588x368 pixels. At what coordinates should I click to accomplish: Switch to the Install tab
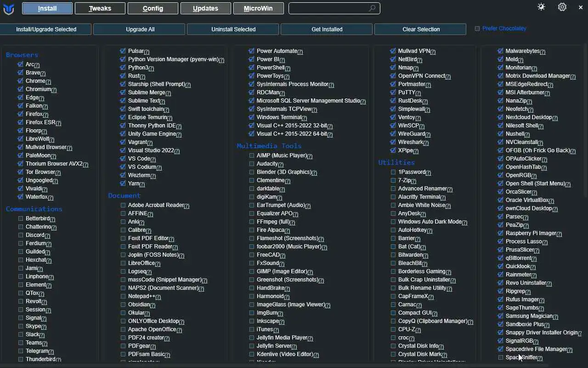[x=47, y=8]
